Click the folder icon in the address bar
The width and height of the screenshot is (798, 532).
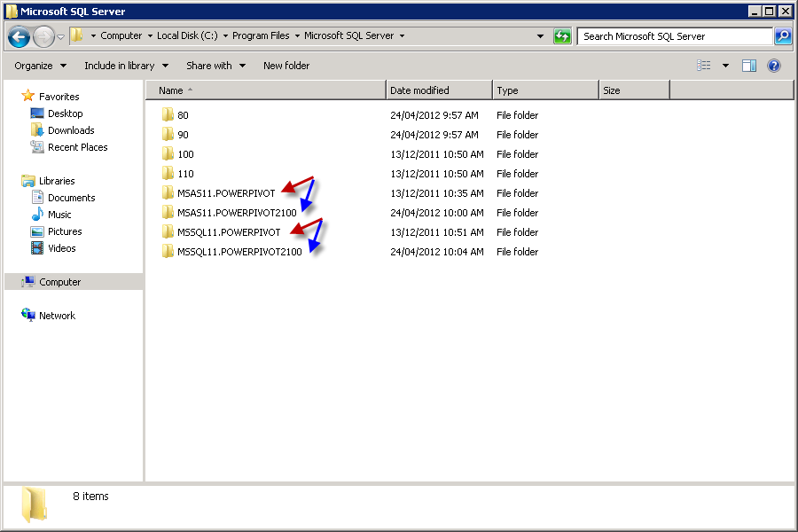77,35
